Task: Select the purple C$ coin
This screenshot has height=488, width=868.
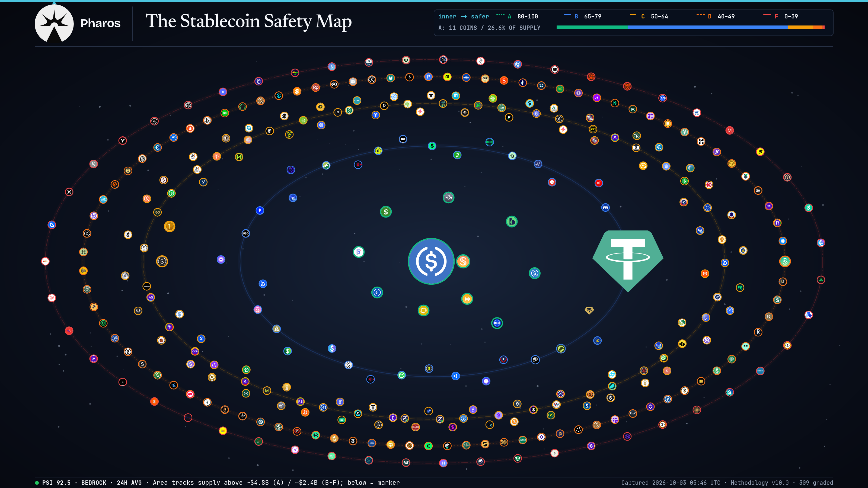Action: coord(769,206)
